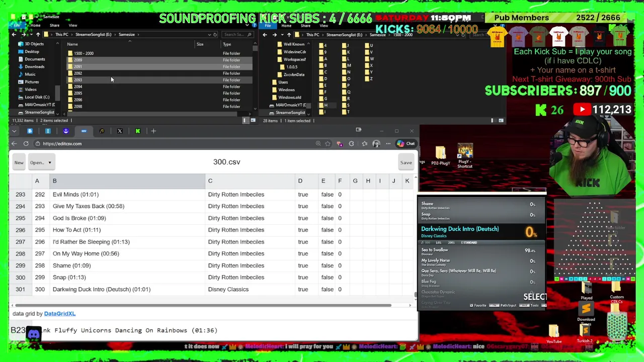The height and width of the screenshot is (362, 644).
Task: Click the Discord icon at bottom left
Action: (34, 334)
